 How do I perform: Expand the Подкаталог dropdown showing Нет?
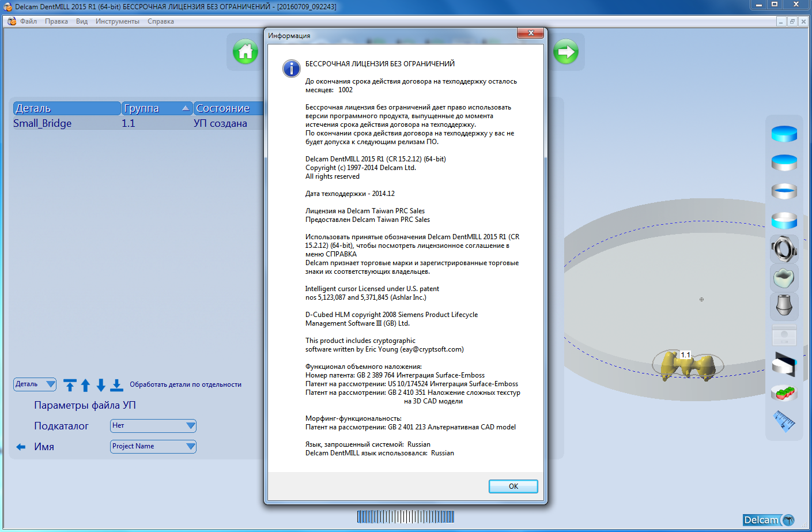(153, 426)
